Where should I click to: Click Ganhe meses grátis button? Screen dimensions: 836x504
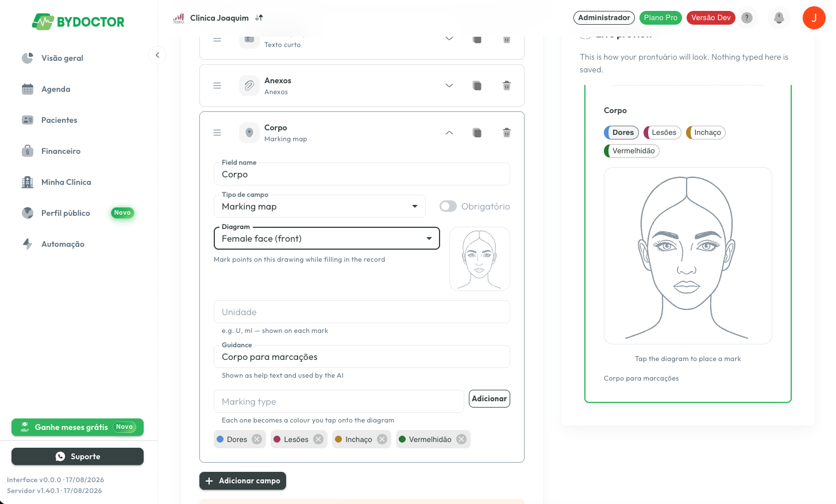tap(78, 427)
